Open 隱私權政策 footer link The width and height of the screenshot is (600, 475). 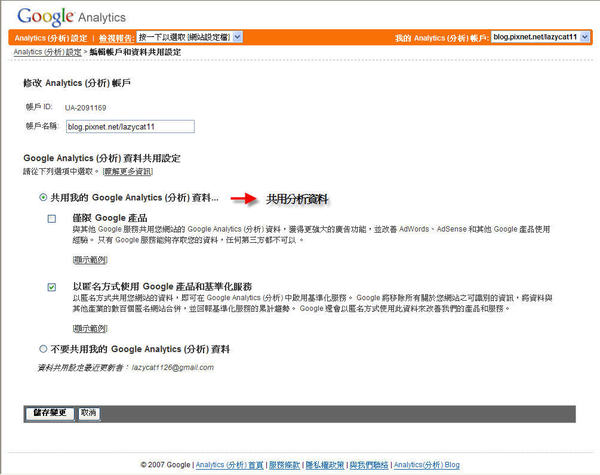click(x=324, y=465)
